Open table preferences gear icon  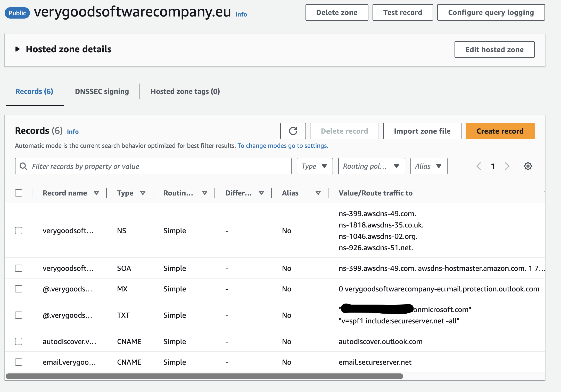tap(528, 166)
